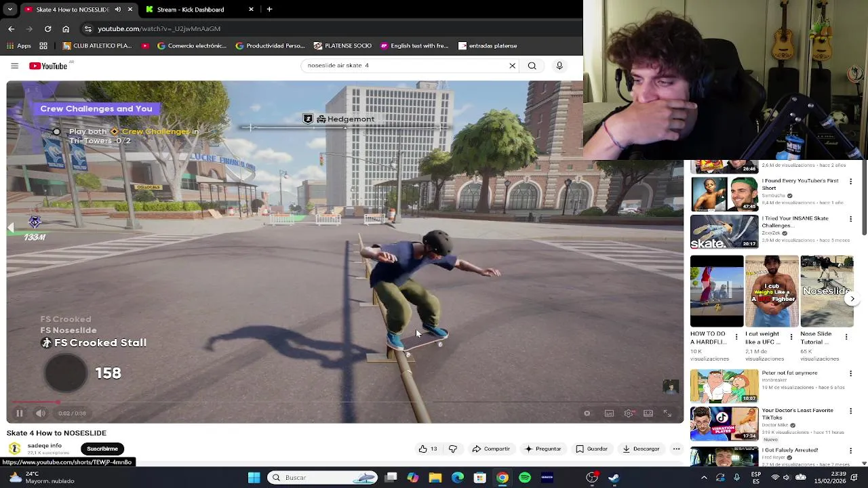Open the Apps bookmarks shortcut
Viewport: 868px width, 488px height.
(x=19, y=46)
